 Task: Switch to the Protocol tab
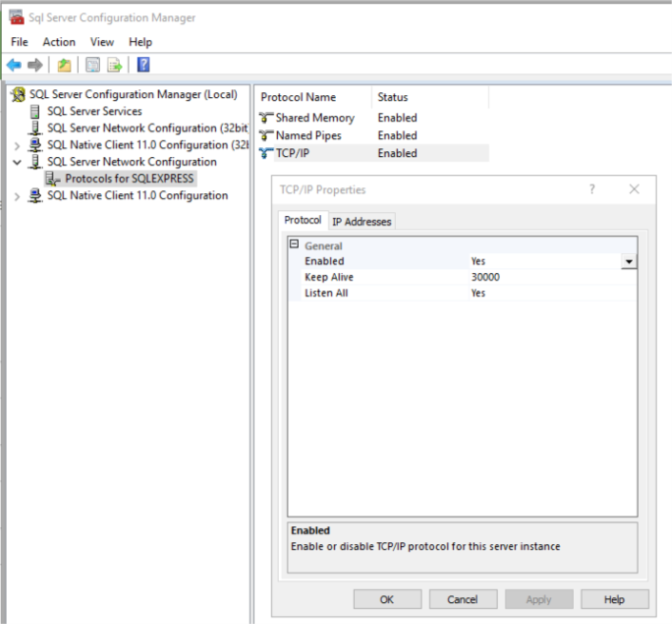click(x=303, y=220)
